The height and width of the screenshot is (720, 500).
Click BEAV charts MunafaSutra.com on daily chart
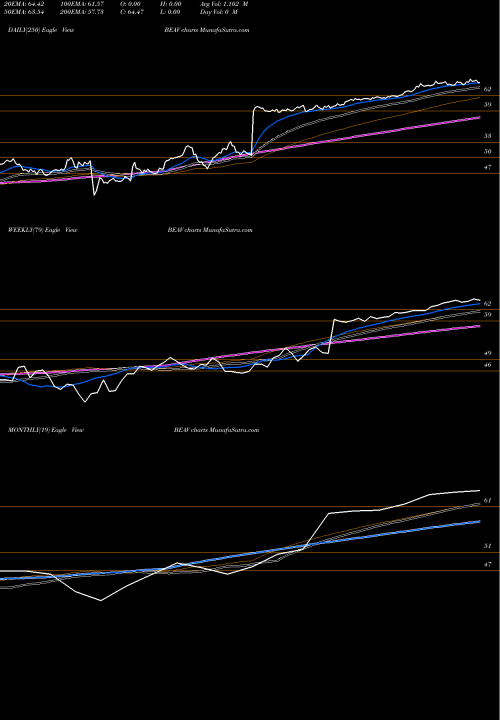[x=207, y=30]
